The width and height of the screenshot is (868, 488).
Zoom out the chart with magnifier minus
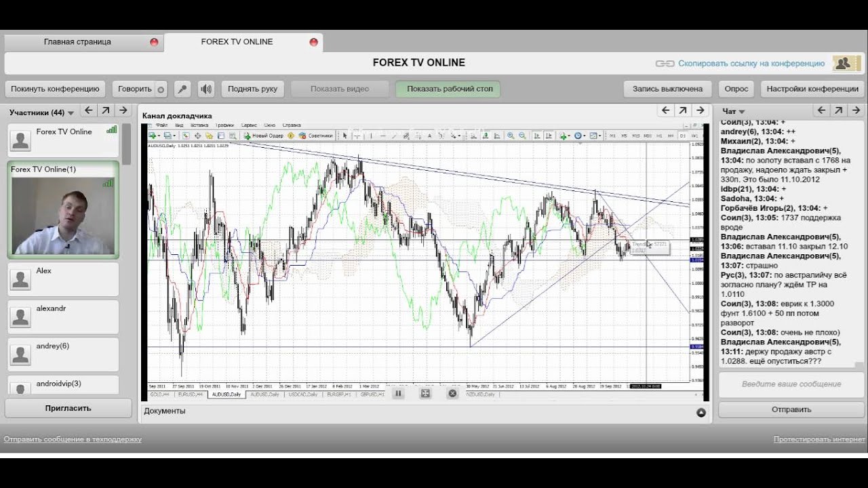point(522,136)
